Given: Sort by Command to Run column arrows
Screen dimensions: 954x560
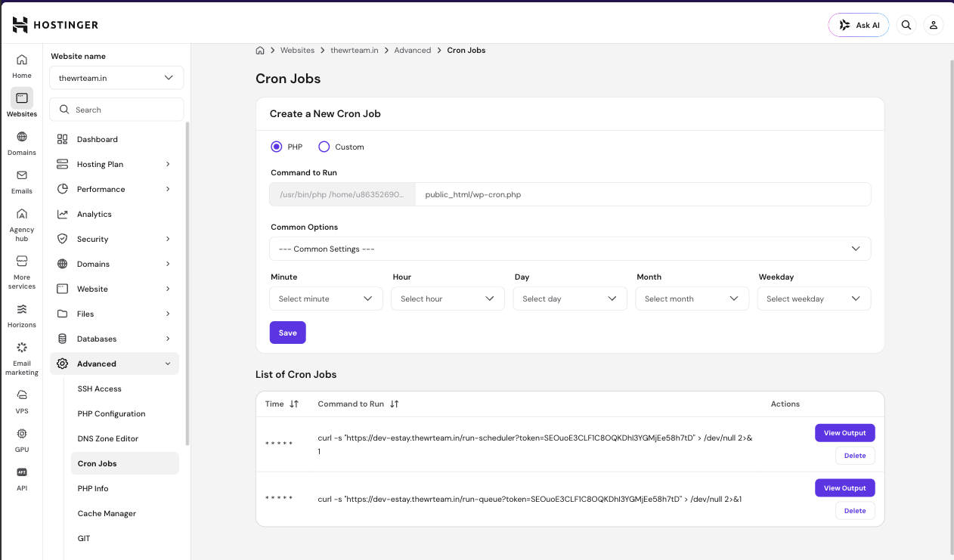Looking at the screenshot, I should click(394, 404).
